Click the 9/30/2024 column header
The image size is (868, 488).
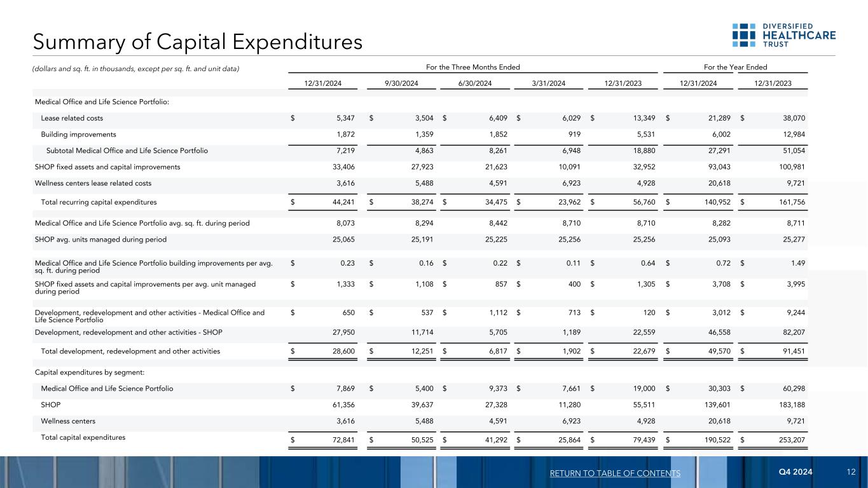[400, 83]
